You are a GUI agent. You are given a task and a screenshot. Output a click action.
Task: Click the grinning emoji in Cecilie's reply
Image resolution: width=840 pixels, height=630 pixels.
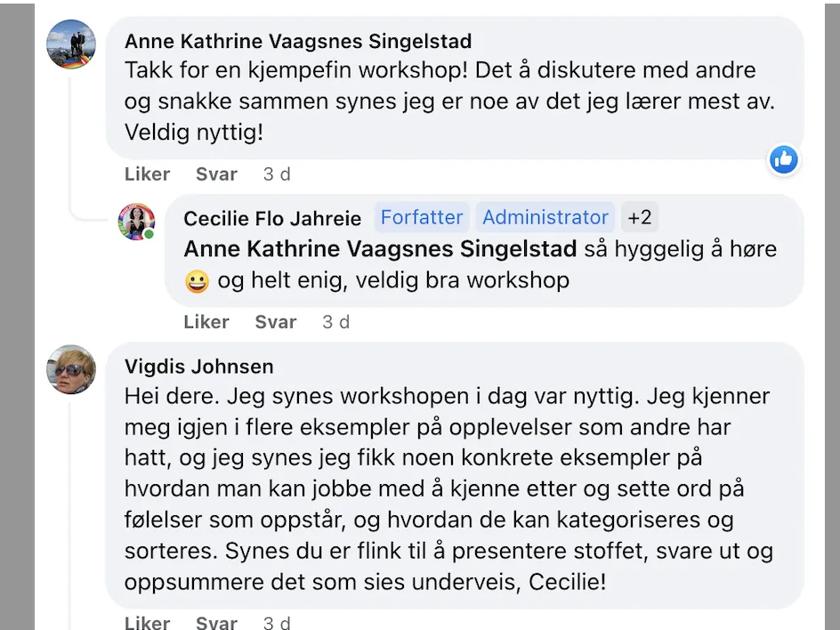point(198,281)
